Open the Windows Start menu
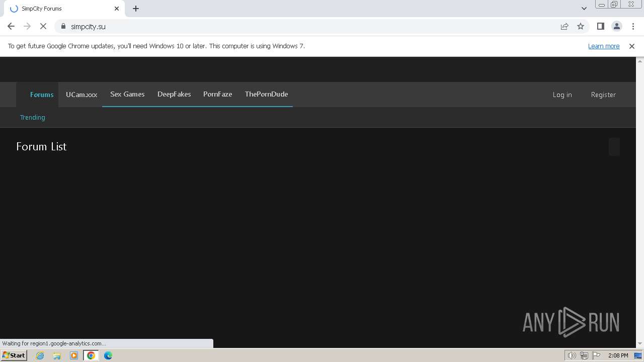 point(14,355)
